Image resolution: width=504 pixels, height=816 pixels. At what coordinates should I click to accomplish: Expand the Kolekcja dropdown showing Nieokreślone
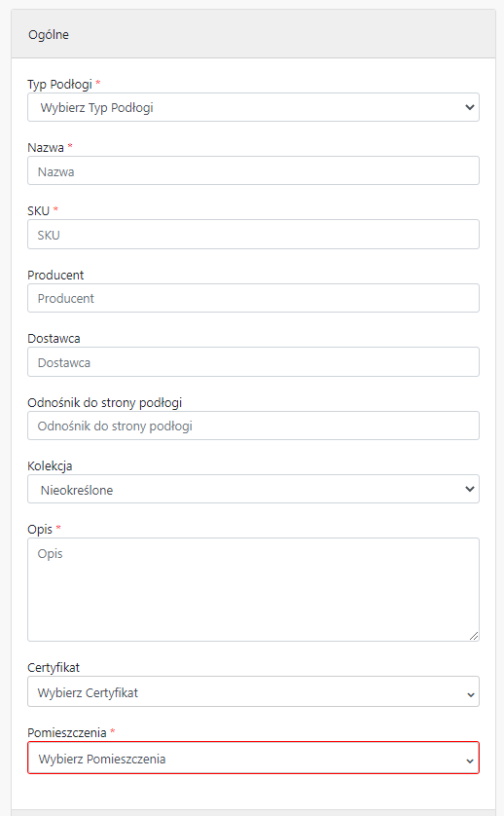tap(253, 489)
